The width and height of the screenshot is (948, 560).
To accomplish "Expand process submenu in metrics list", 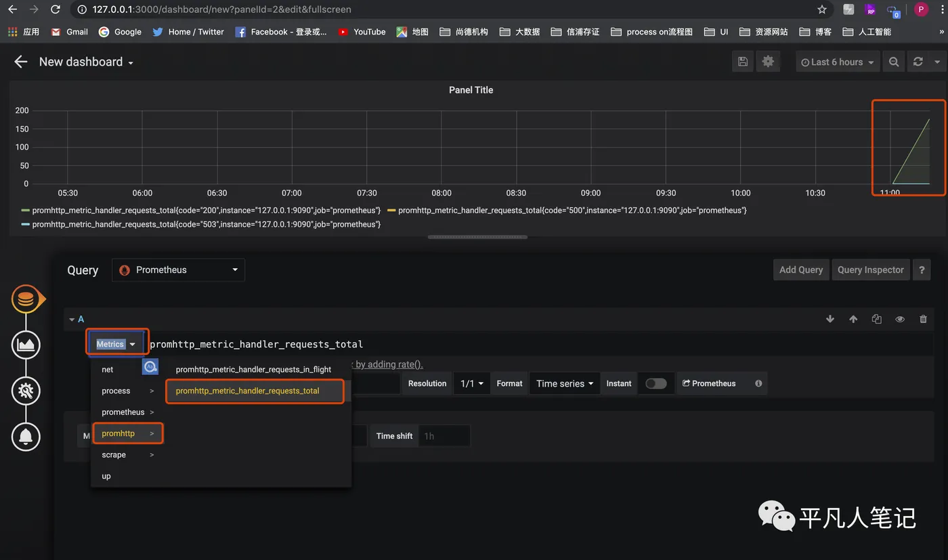I will coord(128,391).
